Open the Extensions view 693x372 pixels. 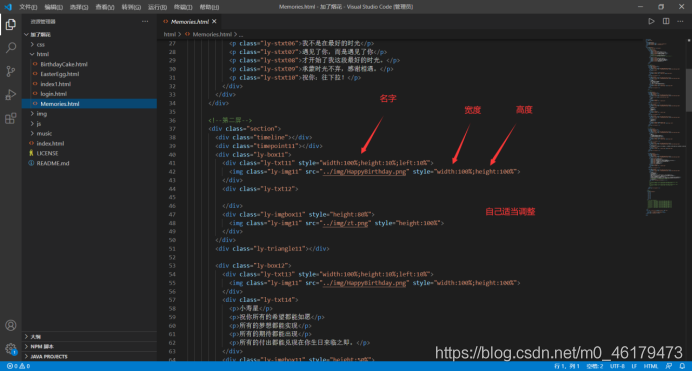(11, 118)
